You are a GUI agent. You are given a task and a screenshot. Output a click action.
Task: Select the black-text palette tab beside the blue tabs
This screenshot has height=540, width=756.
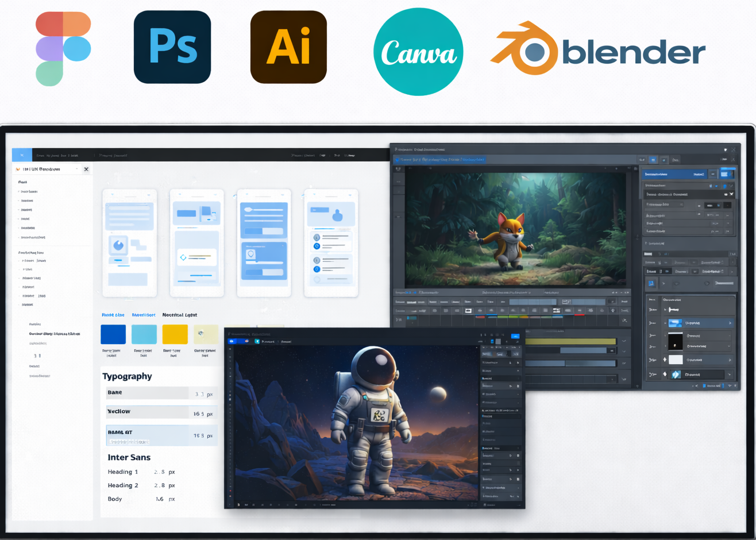click(x=180, y=315)
